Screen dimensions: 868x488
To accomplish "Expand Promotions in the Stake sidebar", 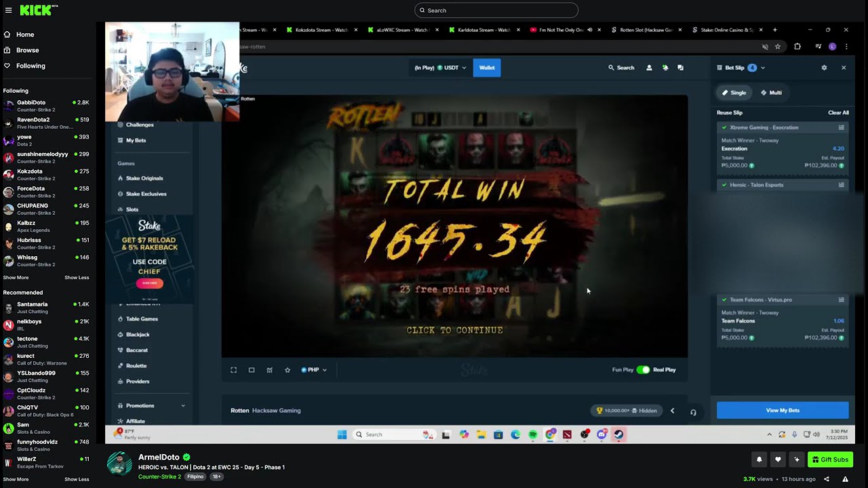I will pos(183,406).
